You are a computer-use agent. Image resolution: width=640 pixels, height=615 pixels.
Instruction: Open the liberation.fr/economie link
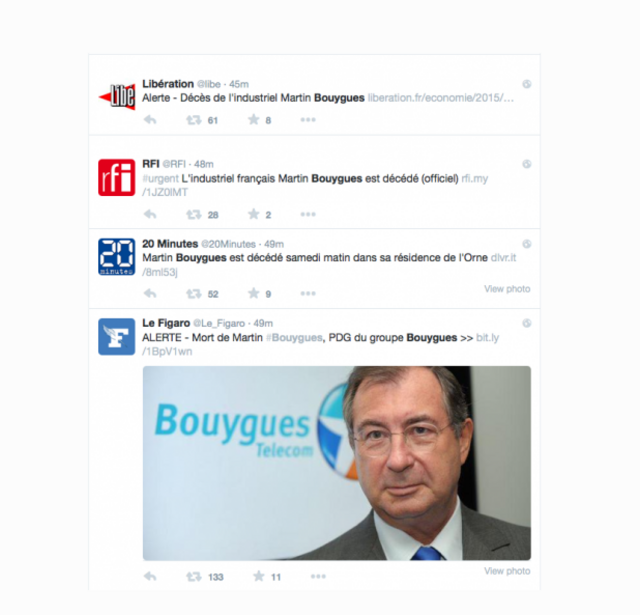tap(440, 98)
